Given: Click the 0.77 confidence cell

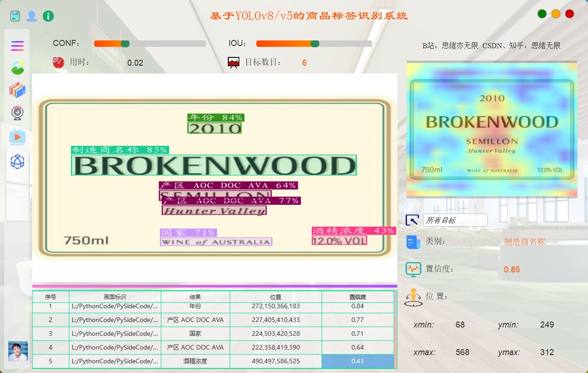Looking at the screenshot, I should pos(358,320).
